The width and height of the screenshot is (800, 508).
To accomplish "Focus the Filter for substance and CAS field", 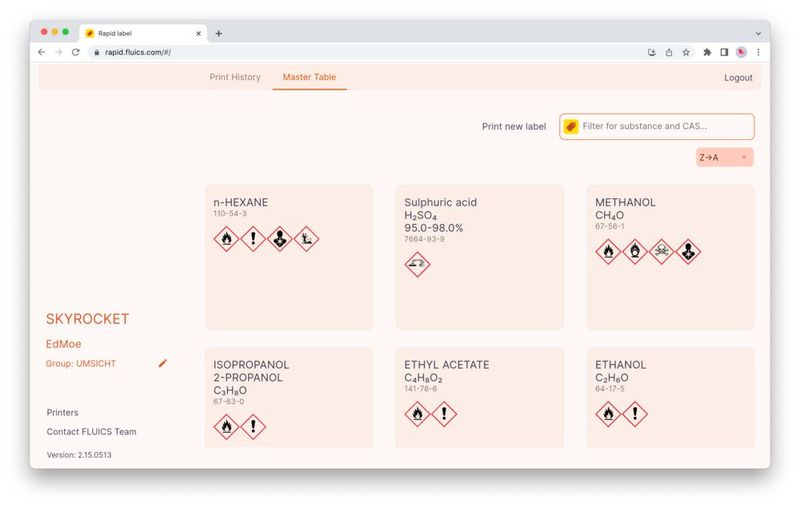I will (x=657, y=126).
